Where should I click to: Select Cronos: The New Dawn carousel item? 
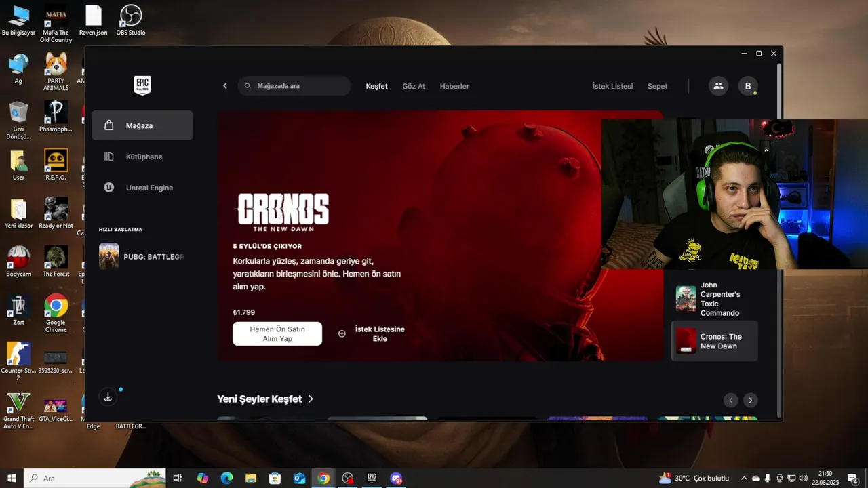click(715, 341)
